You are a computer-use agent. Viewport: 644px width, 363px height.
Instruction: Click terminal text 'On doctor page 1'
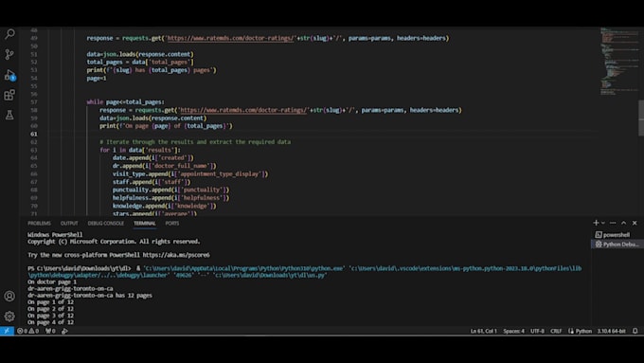[x=52, y=282]
